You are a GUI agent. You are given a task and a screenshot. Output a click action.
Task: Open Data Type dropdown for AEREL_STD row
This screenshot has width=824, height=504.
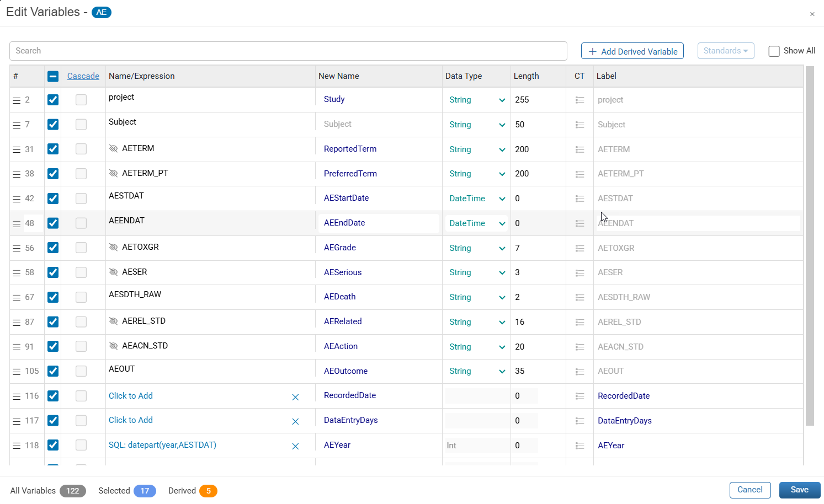point(477,322)
